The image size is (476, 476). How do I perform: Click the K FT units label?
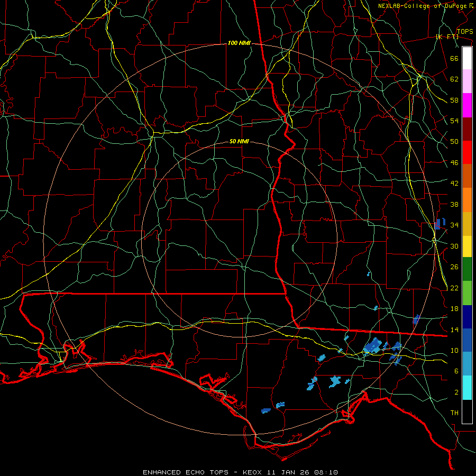click(x=447, y=36)
